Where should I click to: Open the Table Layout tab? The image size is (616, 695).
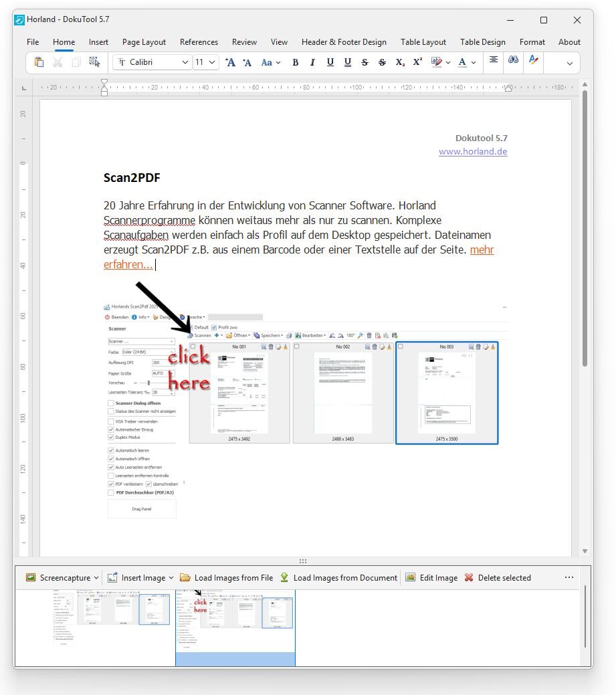pyautogui.click(x=423, y=42)
